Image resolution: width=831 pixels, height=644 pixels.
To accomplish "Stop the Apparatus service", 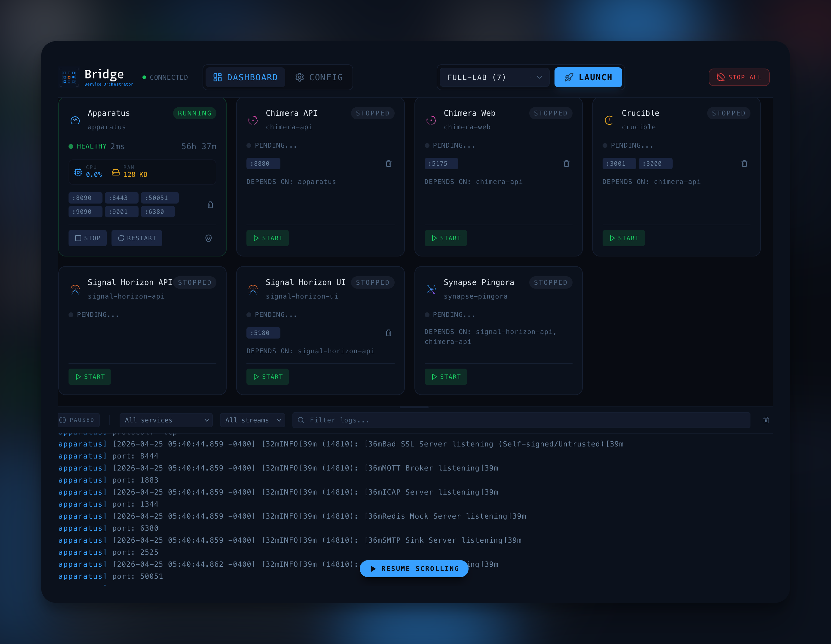I will 87,238.
